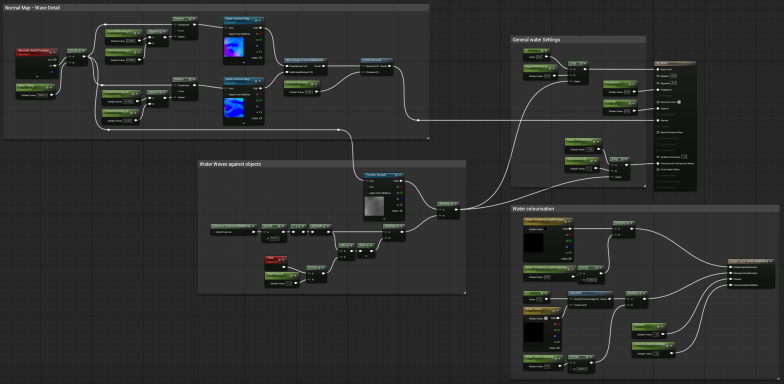Click Texture Sample green G pin
The image size is (784, 384).
(401, 192)
